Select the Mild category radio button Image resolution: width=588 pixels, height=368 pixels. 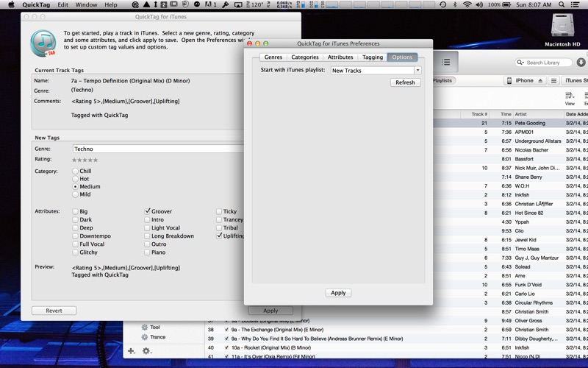tap(76, 194)
